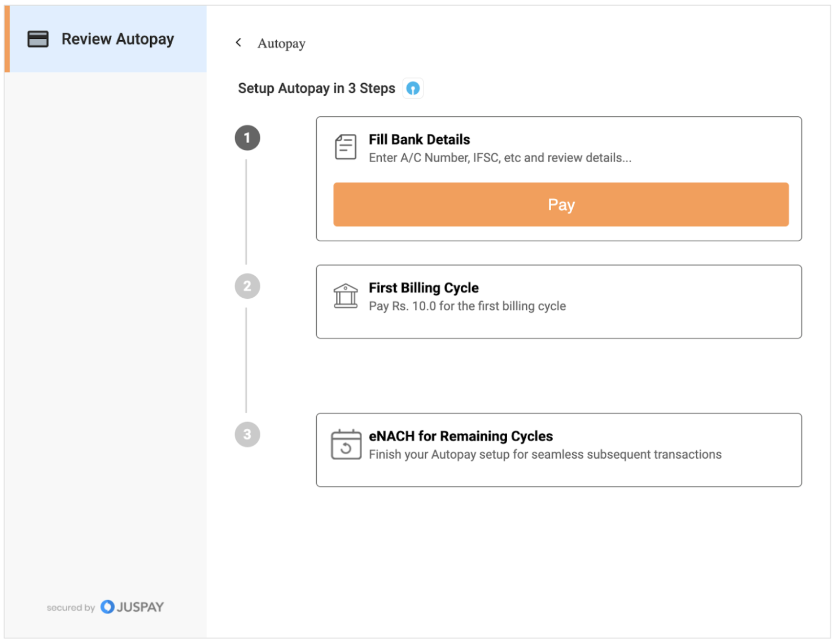Open the First Billing Cycle title
Screen dimensions: 838x644
[424, 288]
